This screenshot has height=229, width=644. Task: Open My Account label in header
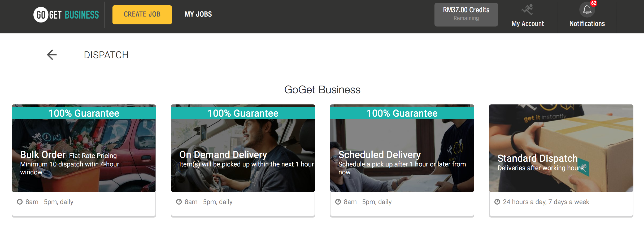(528, 24)
